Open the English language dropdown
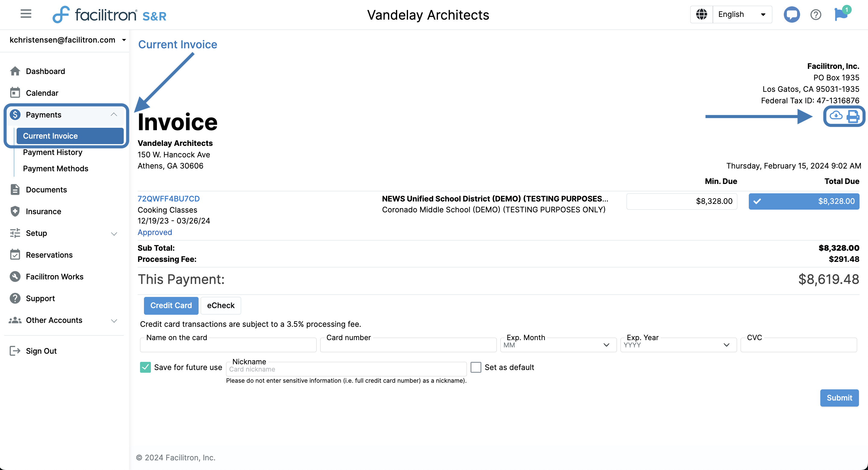This screenshot has height=470, width=868. click(742, 14)
